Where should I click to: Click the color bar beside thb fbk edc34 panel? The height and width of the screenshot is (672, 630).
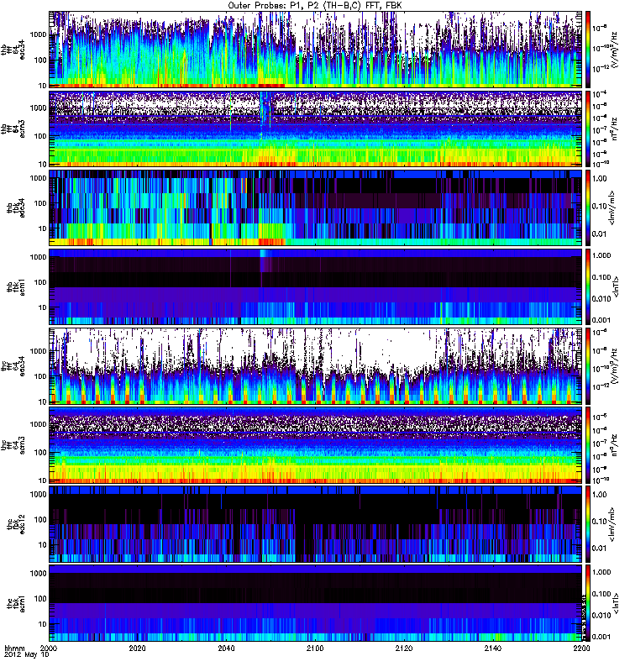tap(589, 207)
